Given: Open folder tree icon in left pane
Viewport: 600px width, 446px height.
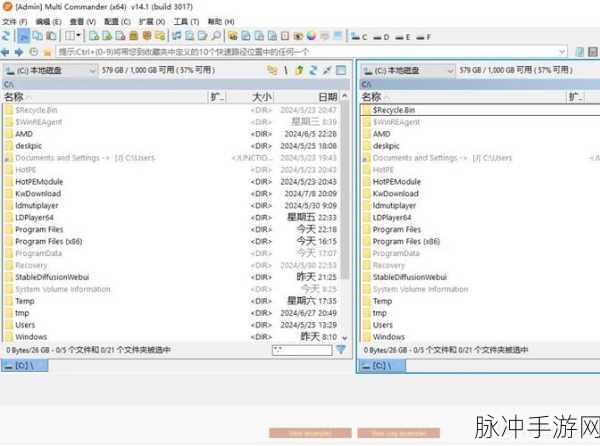Looking at the screenshot, I should coord(272,70).
